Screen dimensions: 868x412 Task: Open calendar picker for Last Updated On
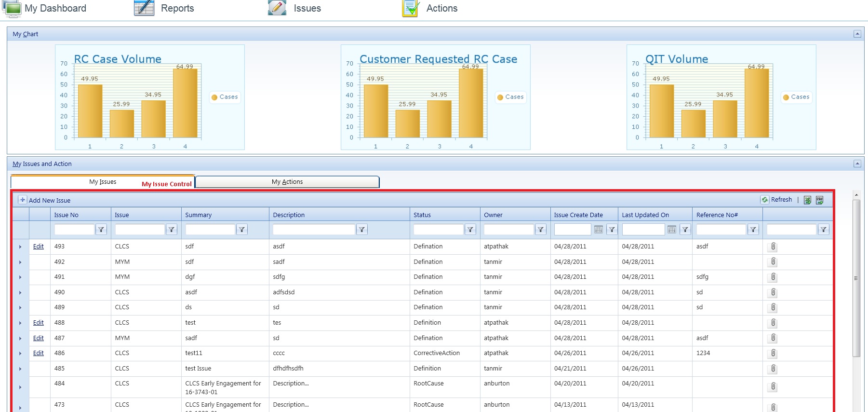672,230
